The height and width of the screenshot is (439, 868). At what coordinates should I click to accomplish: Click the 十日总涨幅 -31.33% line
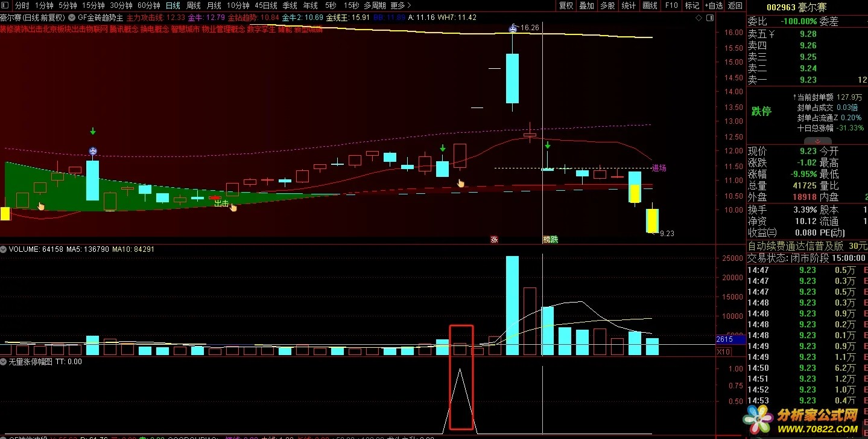coord(829,128)
